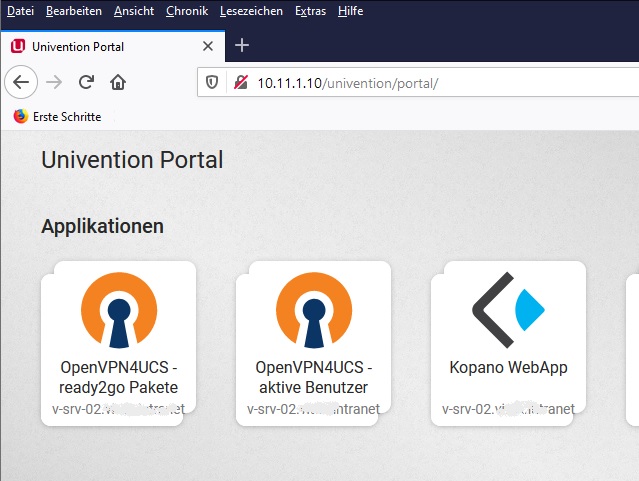The width and height of the screenshot is (639, 481).
Task: Click the Univention favicon in the tab
Action: [x=18, y=46]
